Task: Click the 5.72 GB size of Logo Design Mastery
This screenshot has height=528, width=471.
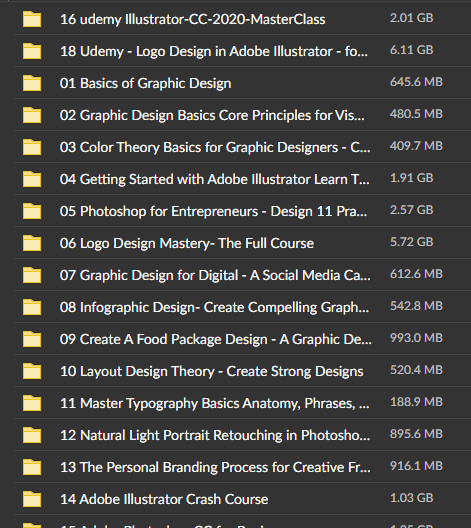Action: (x=411, y=242)
